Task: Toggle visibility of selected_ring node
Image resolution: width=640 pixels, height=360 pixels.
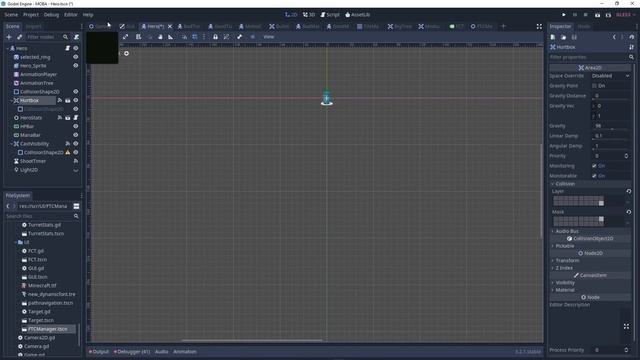Action: 76,57
